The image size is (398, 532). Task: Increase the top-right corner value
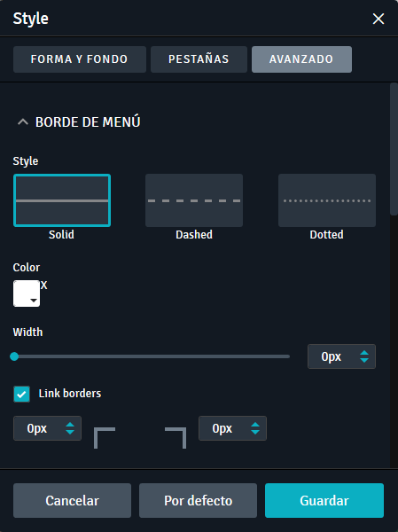click(x=255, y=425)
